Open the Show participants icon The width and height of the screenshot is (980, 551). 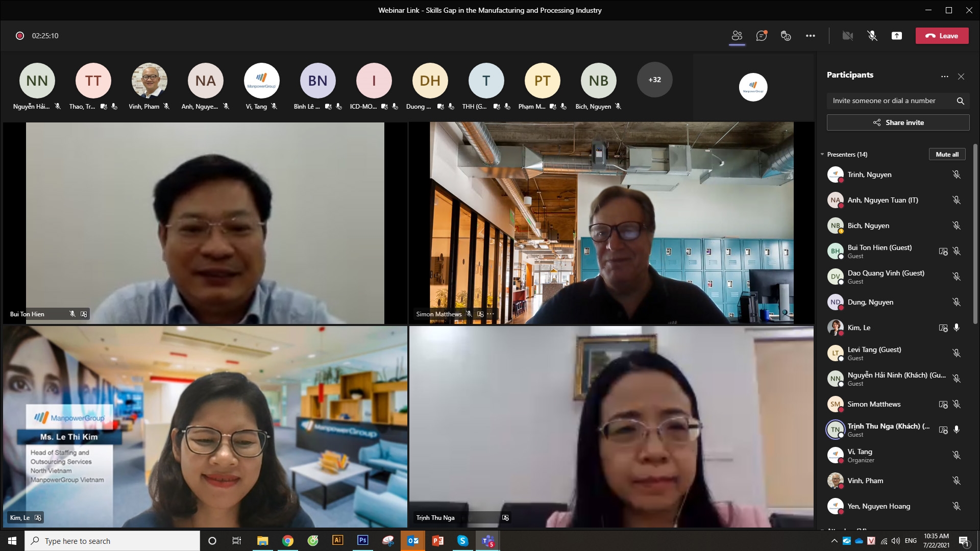pos(737,36)
